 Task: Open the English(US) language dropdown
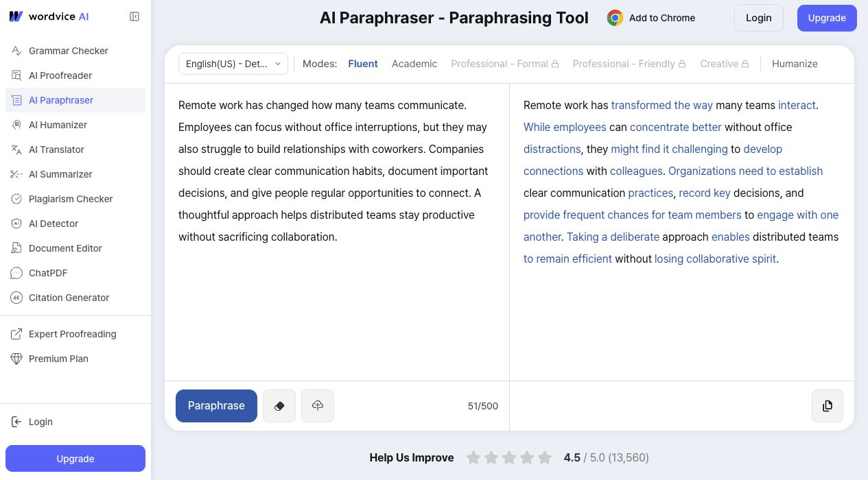[x=233, y=64]
